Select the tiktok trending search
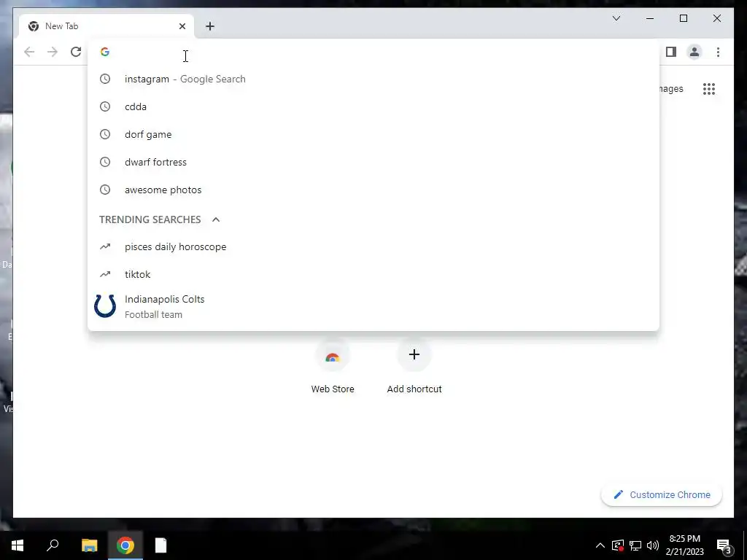The image size is (747, 560). click(x=373, y=274)
